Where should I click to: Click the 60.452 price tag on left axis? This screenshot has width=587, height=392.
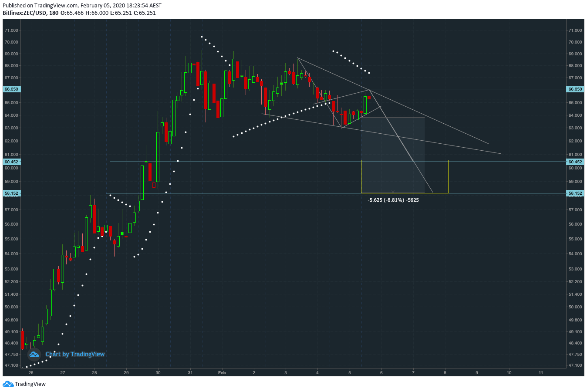(12, 162)
